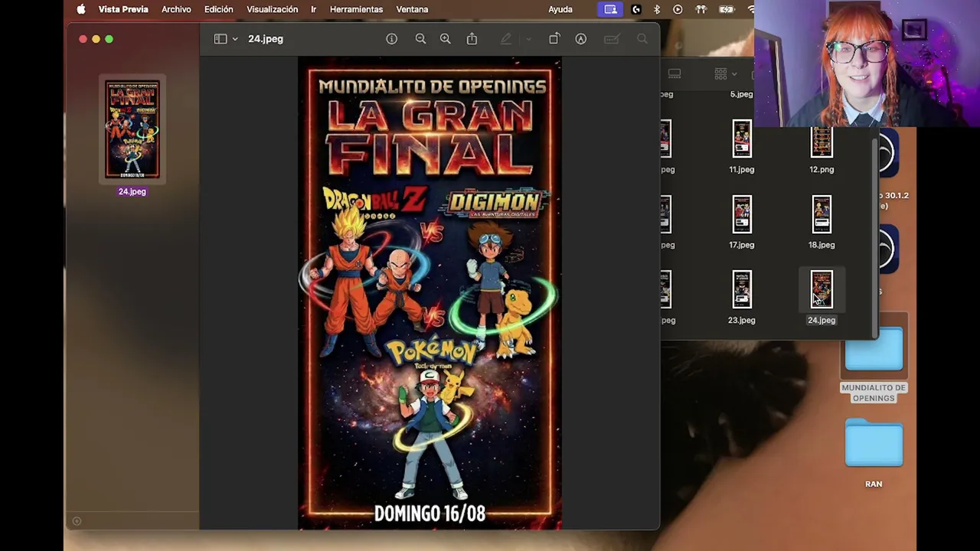
Task: Open the Vista Previa application menu
Action: tap(123, 9)
